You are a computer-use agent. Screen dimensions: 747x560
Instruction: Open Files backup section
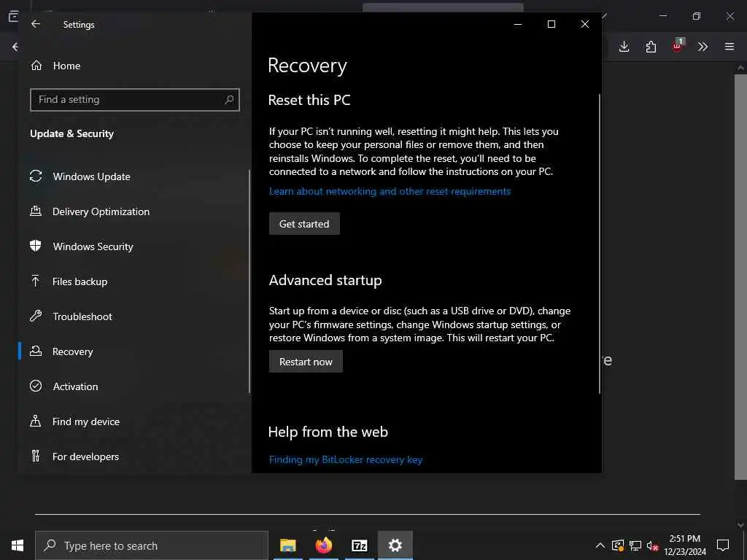coord(80,281)
